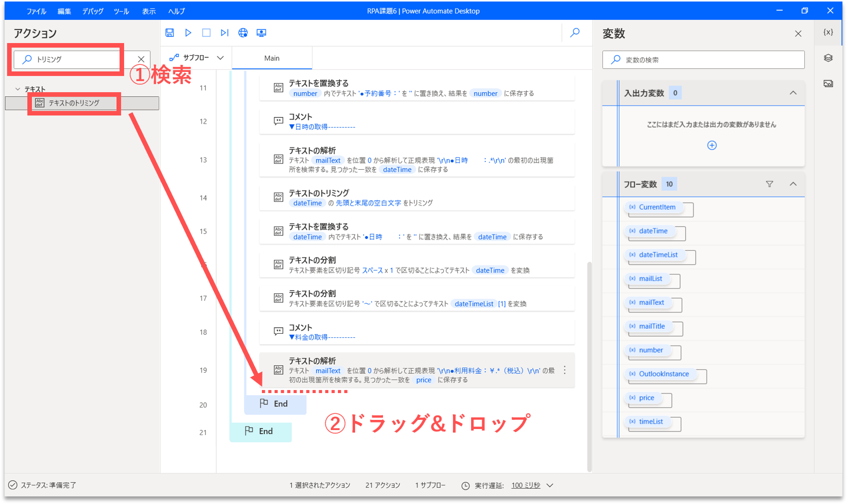Run the flow with play button
Image resolution: width=847 pixels, height=504 pixels.
tap(188, 32)
